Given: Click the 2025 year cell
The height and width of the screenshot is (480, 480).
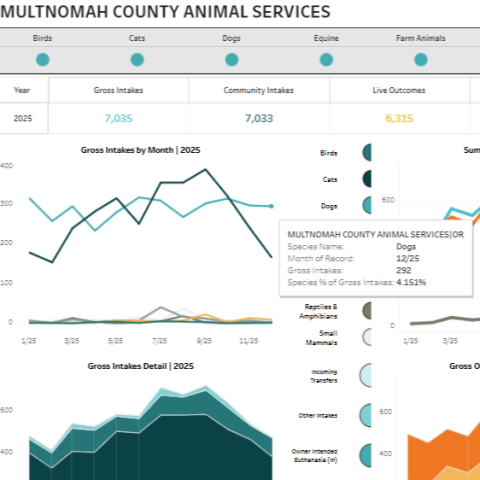Looking at the screenshot, I should tap(23, 118).
